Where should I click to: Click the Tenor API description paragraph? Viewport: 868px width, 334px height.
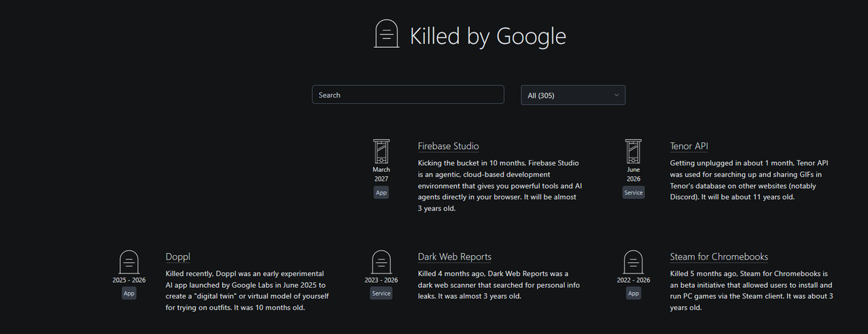749,180
